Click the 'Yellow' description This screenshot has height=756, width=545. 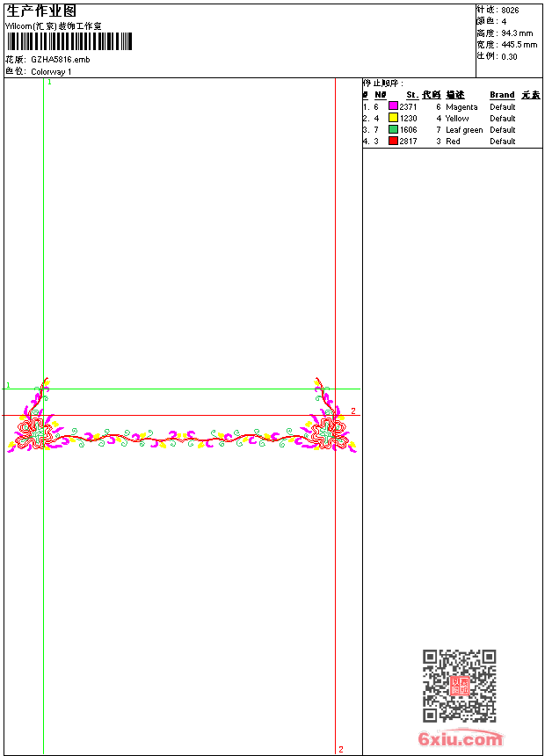(x=457, y=118)
